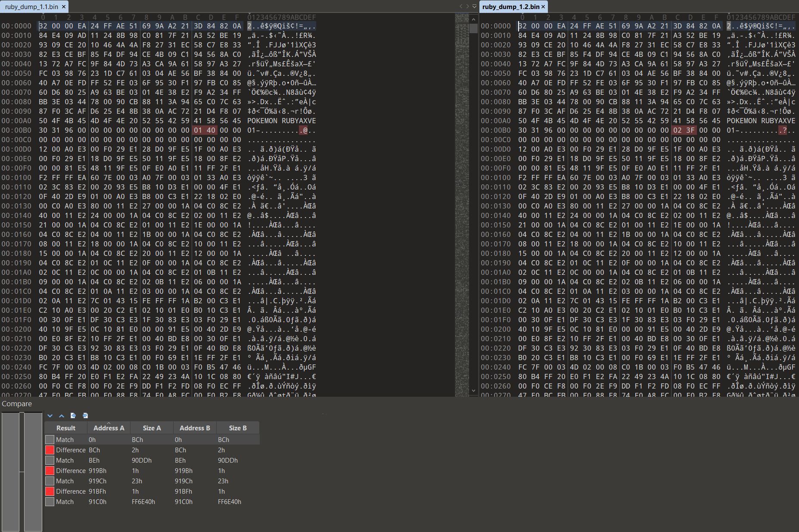
Task: Select the Difference row at address 919Bh
Action: point(152,471)
